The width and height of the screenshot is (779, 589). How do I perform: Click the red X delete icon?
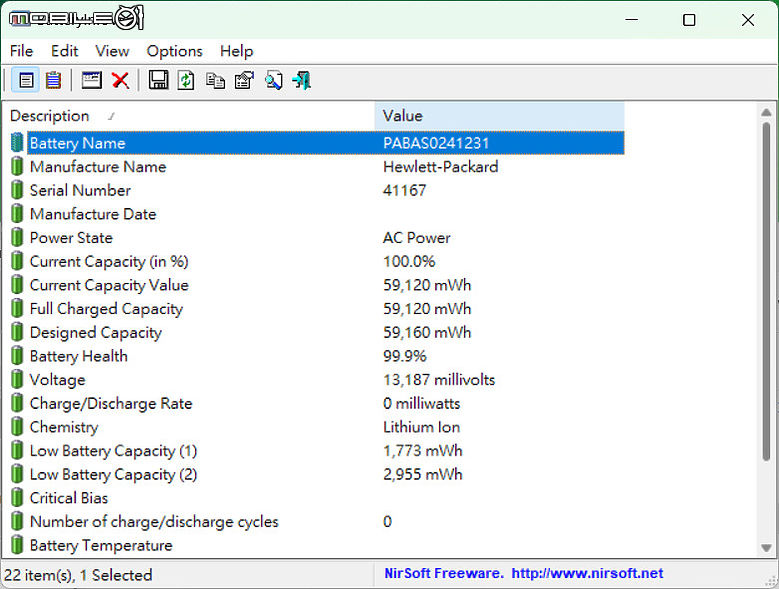point(120,80)
